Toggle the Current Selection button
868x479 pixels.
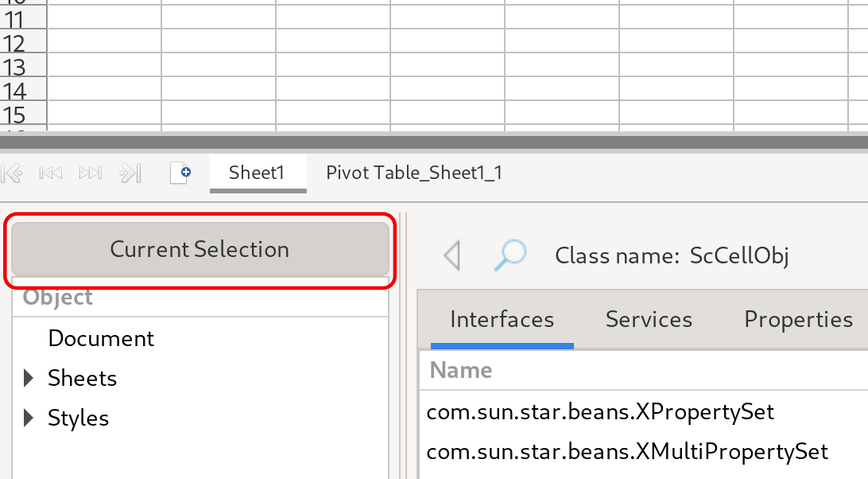[x=200, y=249]
